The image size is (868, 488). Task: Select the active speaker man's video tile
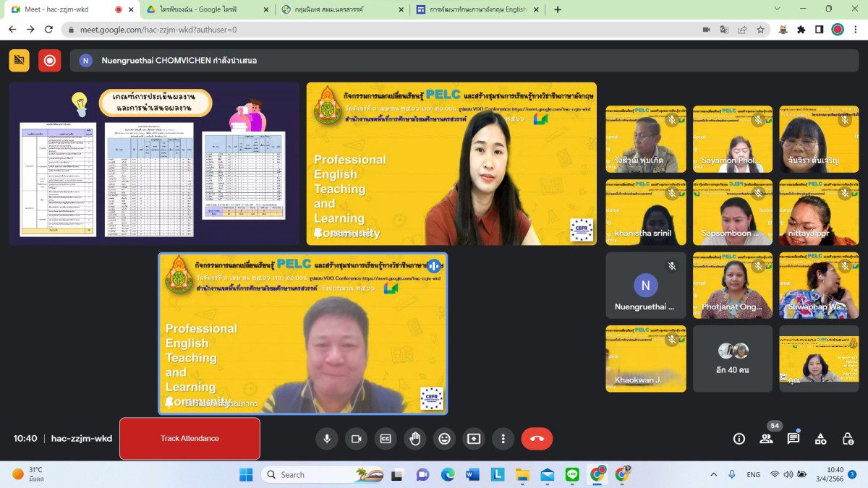(x=303, y=333)
